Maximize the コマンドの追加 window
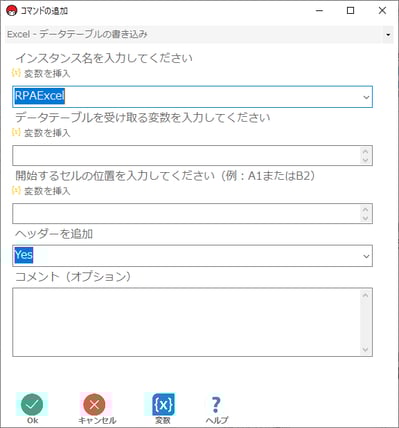 tap(350, 11)
